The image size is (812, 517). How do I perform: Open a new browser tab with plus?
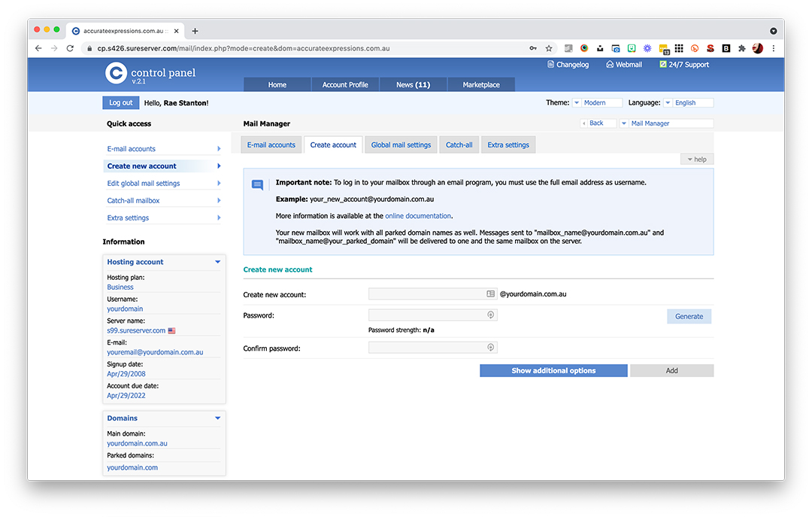195,31
